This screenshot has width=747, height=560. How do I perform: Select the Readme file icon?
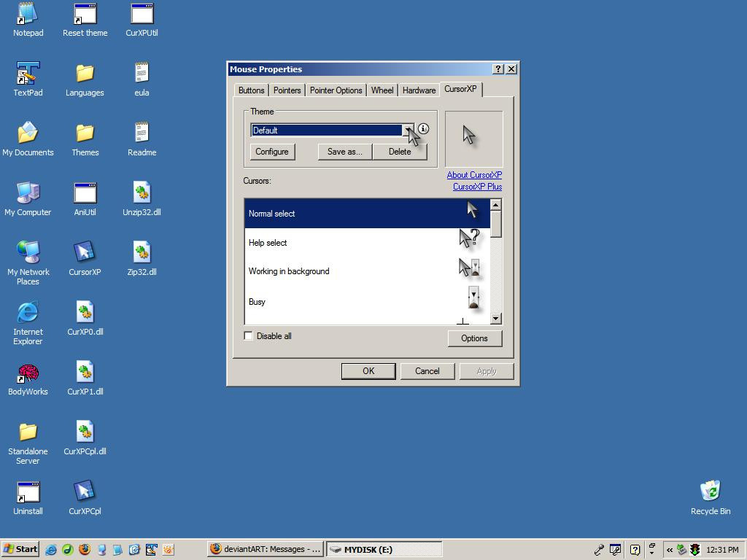(142, 139)
